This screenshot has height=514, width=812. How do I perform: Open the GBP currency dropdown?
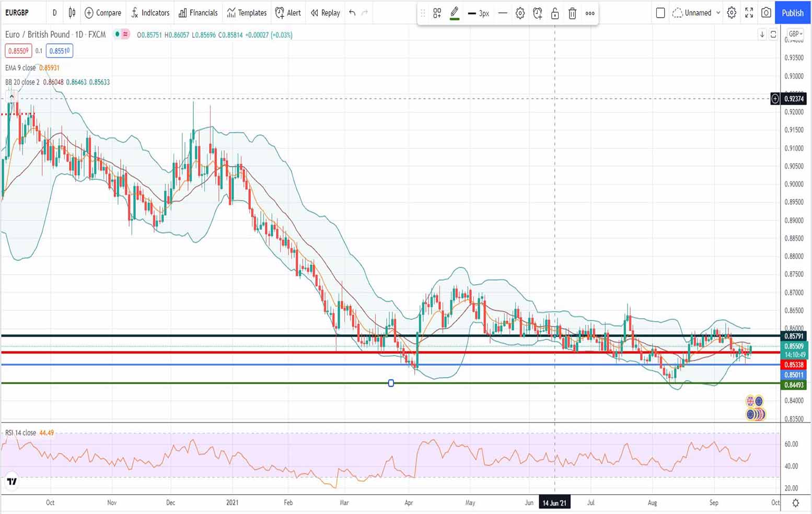tap(795, 34)
